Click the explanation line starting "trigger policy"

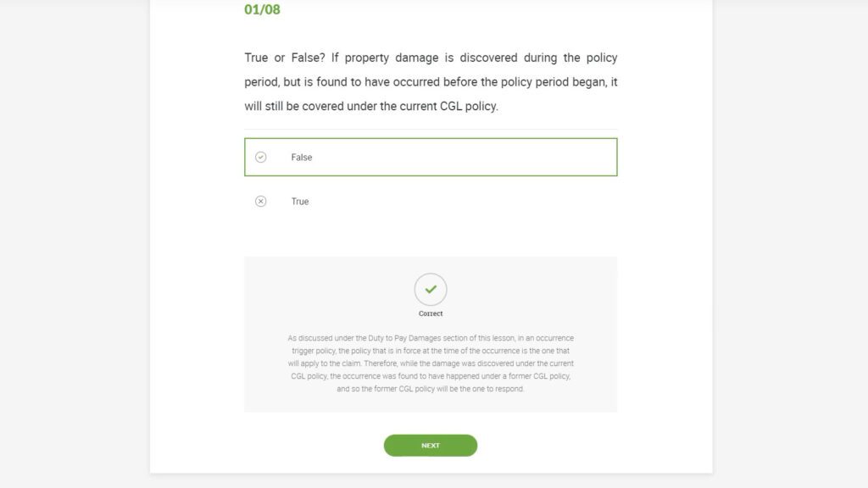[431, 351]
